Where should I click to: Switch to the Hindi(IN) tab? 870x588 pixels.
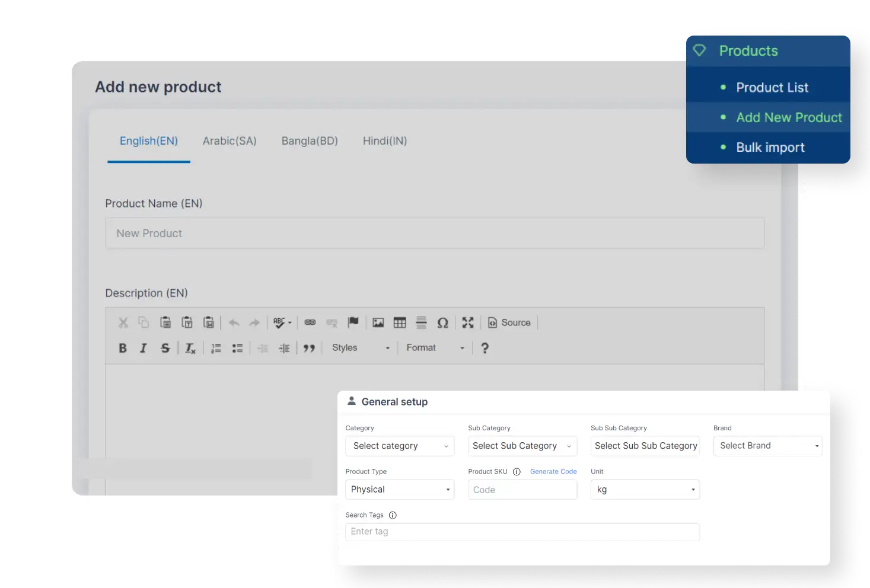click(x=384, y=141)
